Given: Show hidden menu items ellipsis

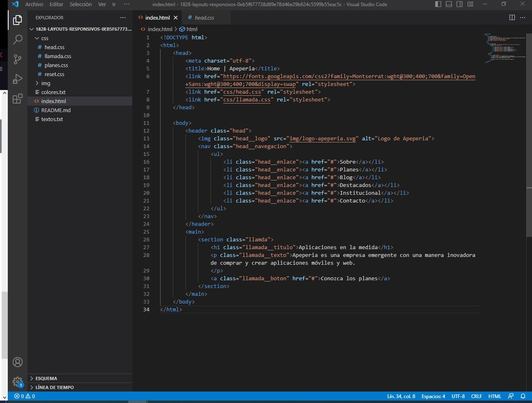Looking at the screenshot, I should (127, 4).
